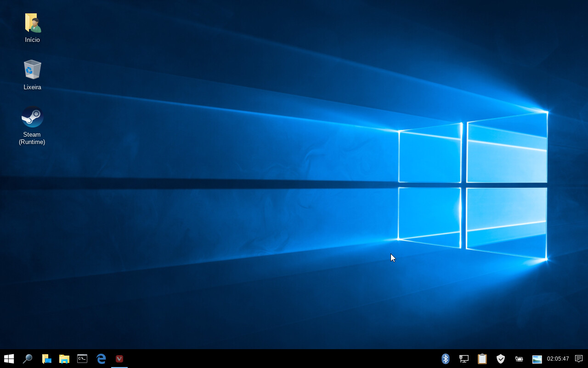Click the landscape picture tray icon
This screenshot has height=368, width=588.
[x=537, y=359]
